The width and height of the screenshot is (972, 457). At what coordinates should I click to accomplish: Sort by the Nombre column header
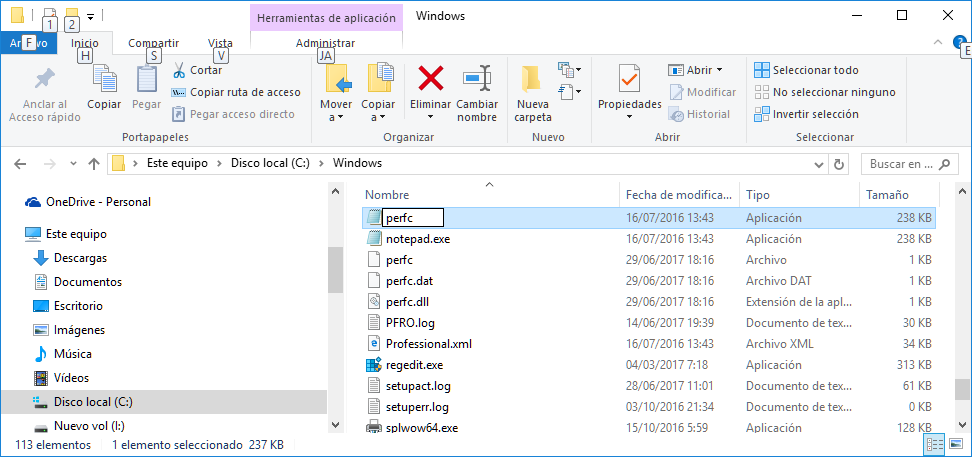click(x=490, y=195)
